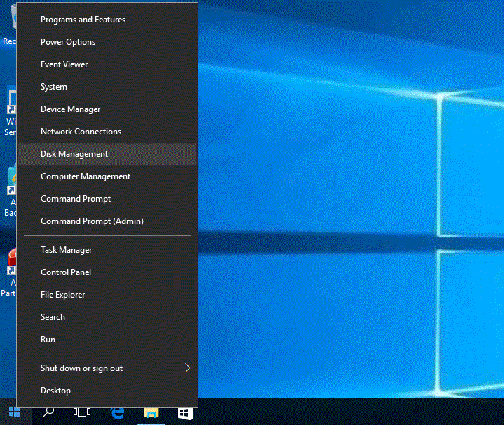
Task: Open File Explorer taskbar icon
Action: click(x=151, y=414)
